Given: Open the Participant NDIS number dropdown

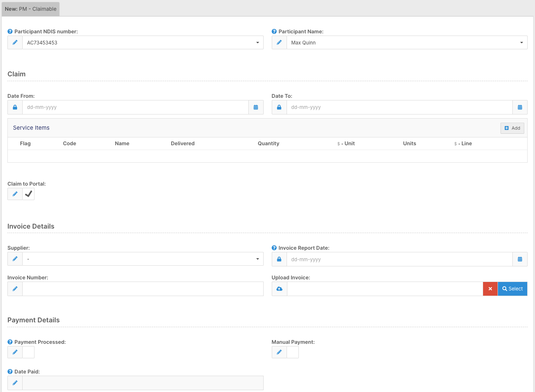Looking at the screenshot, I should 143,43.
